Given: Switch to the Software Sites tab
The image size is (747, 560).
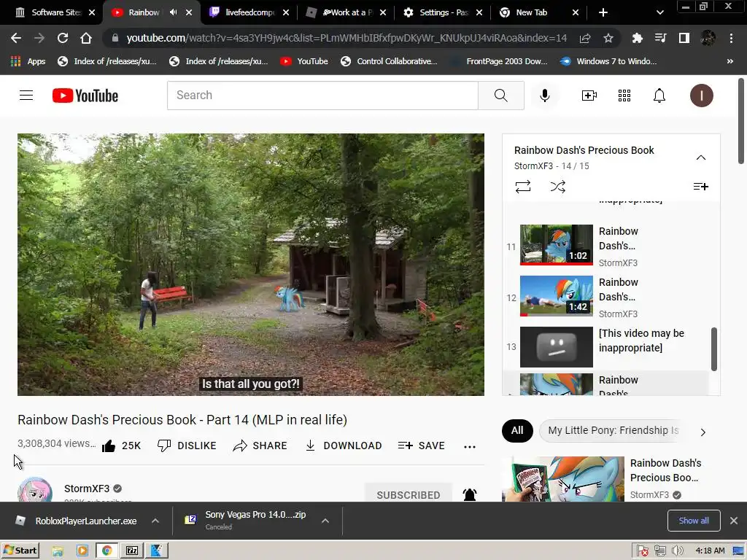Looking at the screenshot, I should 55,12.
